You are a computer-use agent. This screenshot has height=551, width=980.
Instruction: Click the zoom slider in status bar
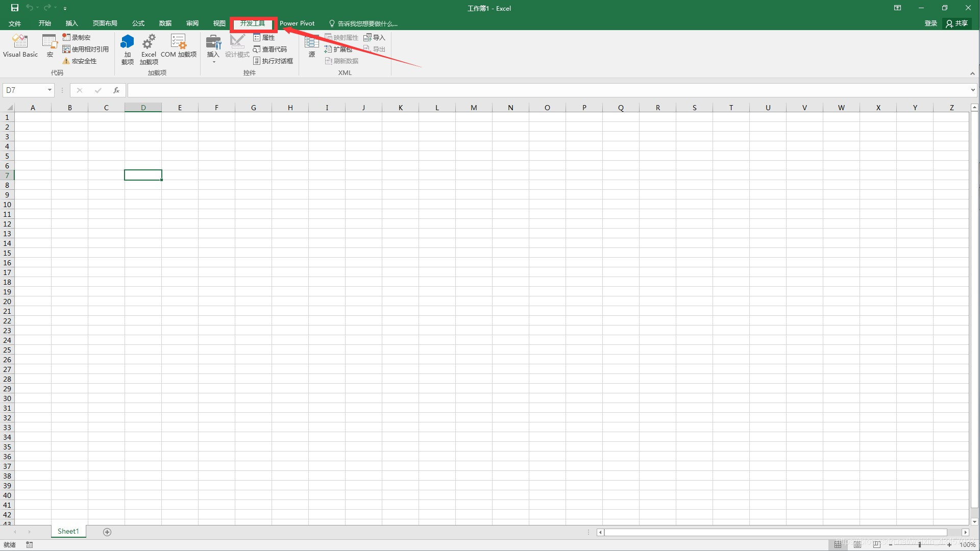[x=919, y=544]
